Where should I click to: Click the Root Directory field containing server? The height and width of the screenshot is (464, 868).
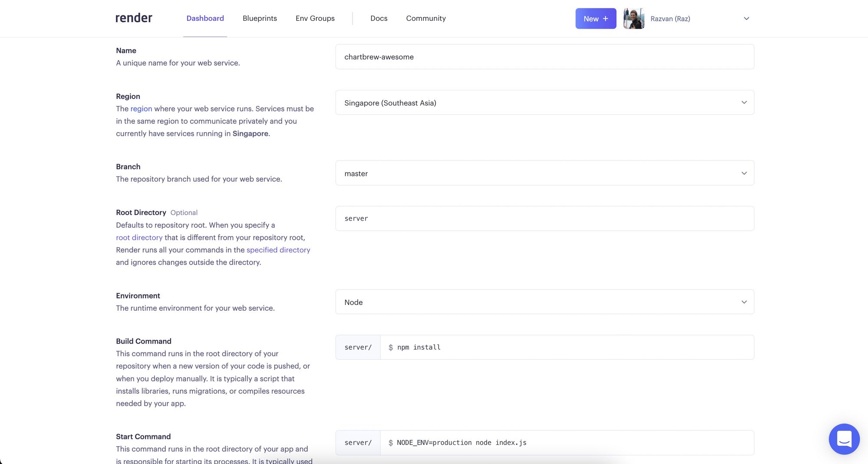pyautogui.click(x=544, y=218)
